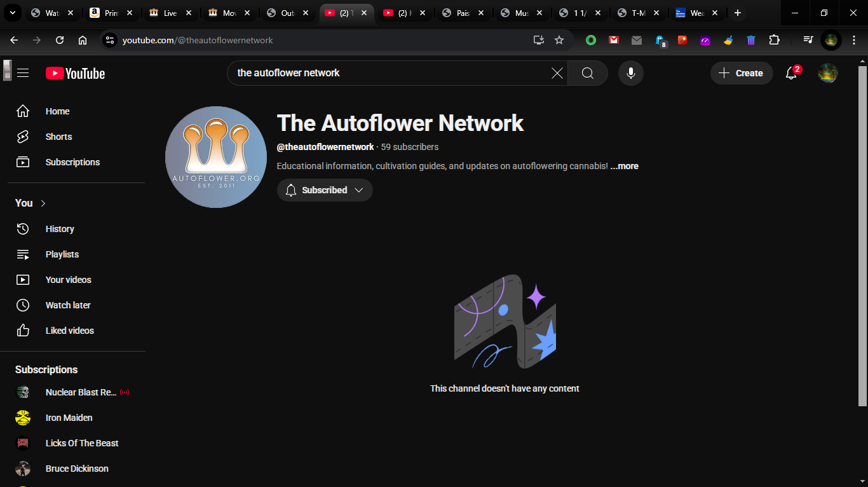The image size is (868, 487).
Task: Open the red Gmail extension icon
Action: coord(614,40)
